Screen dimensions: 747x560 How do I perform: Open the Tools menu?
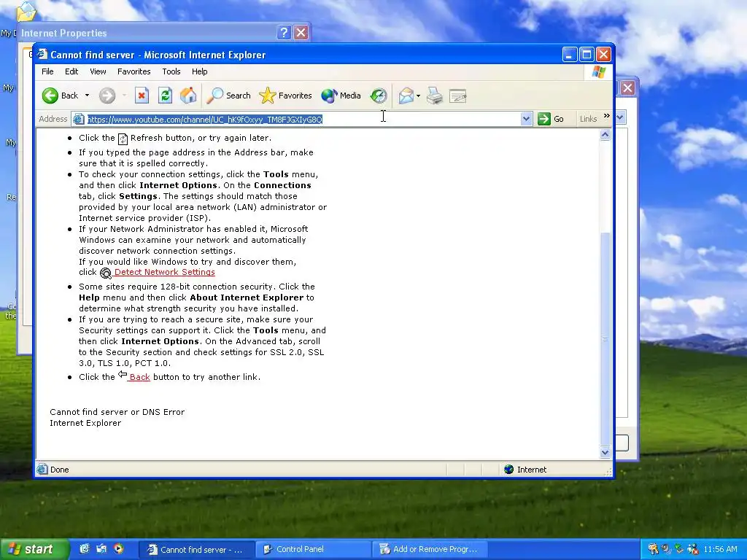[x=171, y=71]
